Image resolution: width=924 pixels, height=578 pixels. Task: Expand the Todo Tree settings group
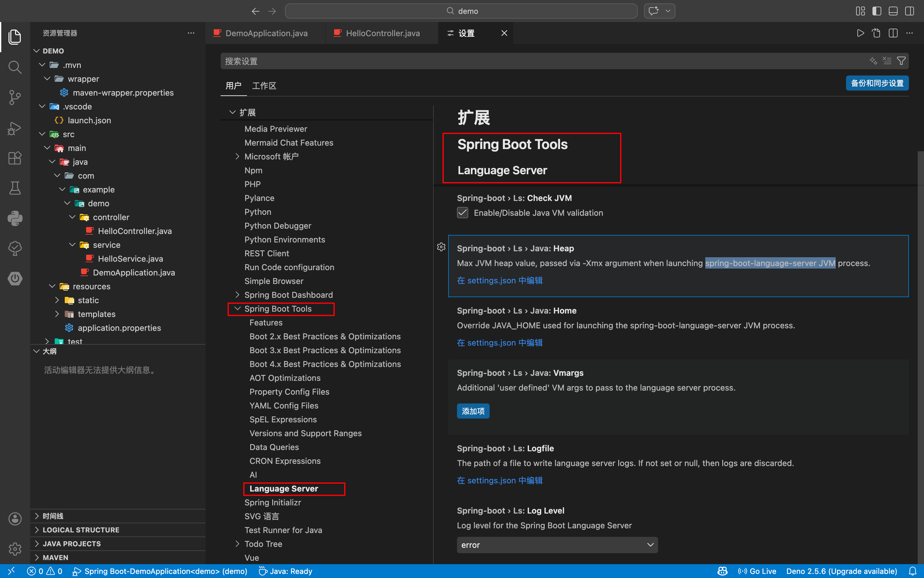[x=237, y=544]
